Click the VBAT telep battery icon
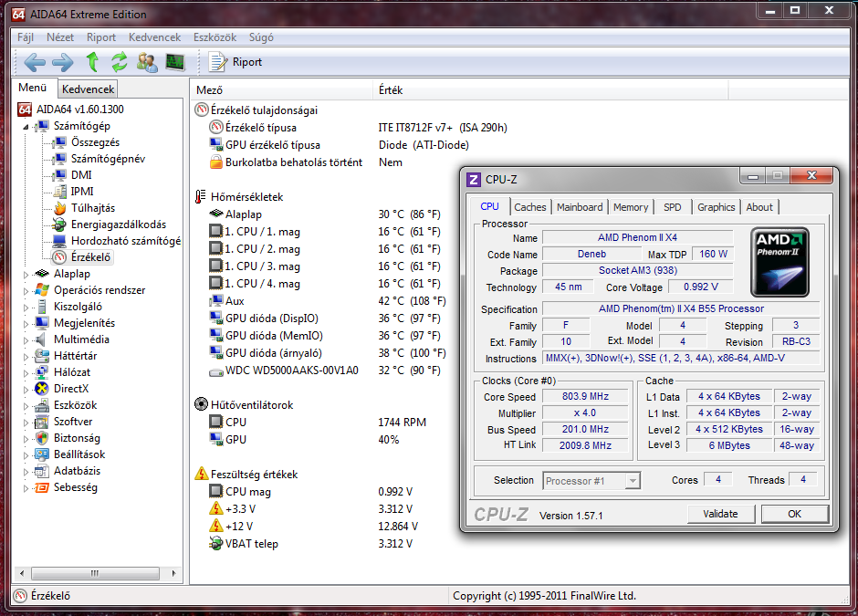 (216, 543)
